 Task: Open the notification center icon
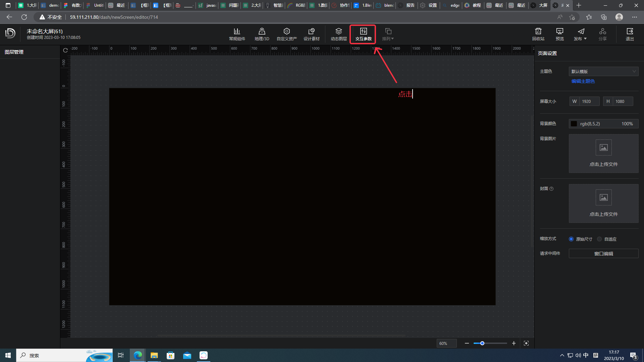pyautogui.click(x=634, y=355)
